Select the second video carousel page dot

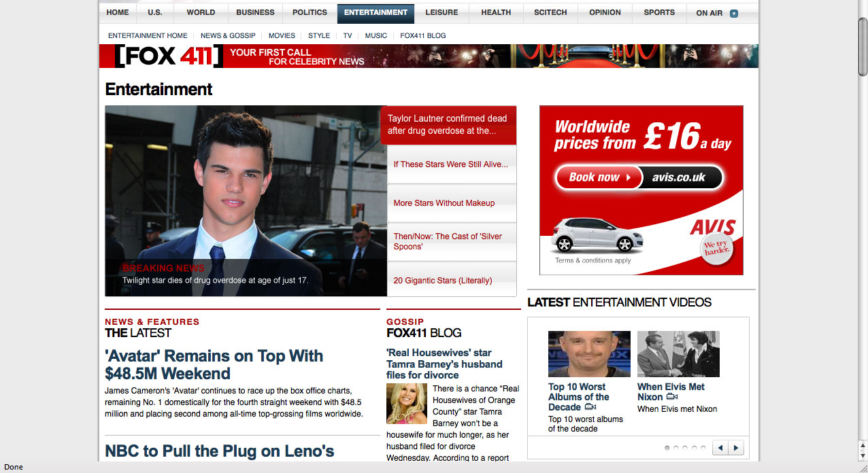676,448
